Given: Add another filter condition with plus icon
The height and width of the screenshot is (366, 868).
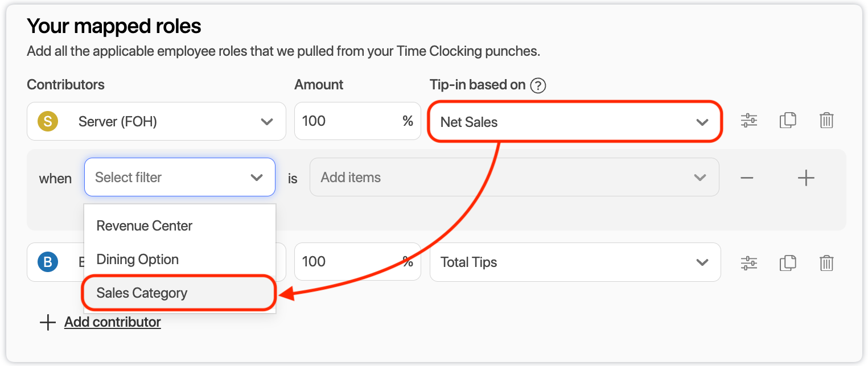Looking at the screenshot, I should 806,178.
